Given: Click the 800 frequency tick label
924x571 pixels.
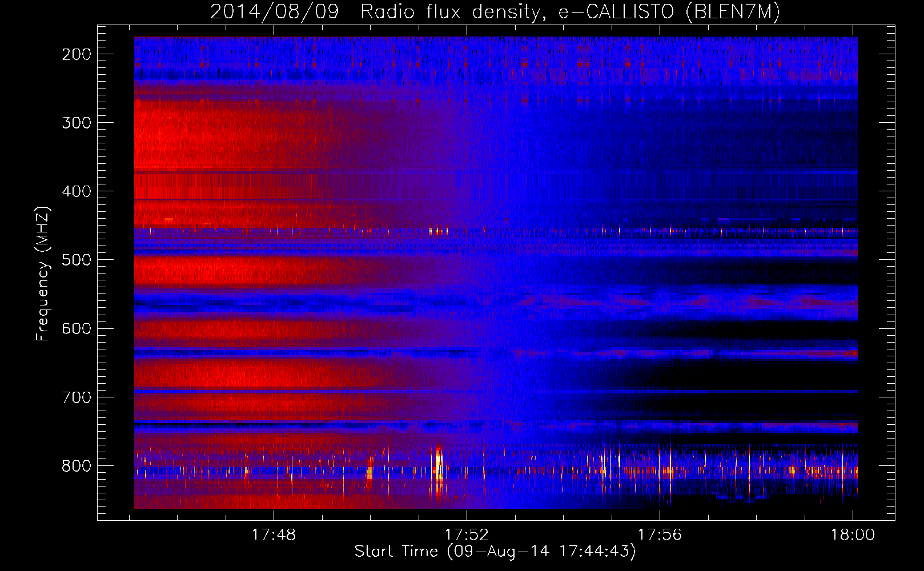Looking at the screenshot, I should (77, 466).
